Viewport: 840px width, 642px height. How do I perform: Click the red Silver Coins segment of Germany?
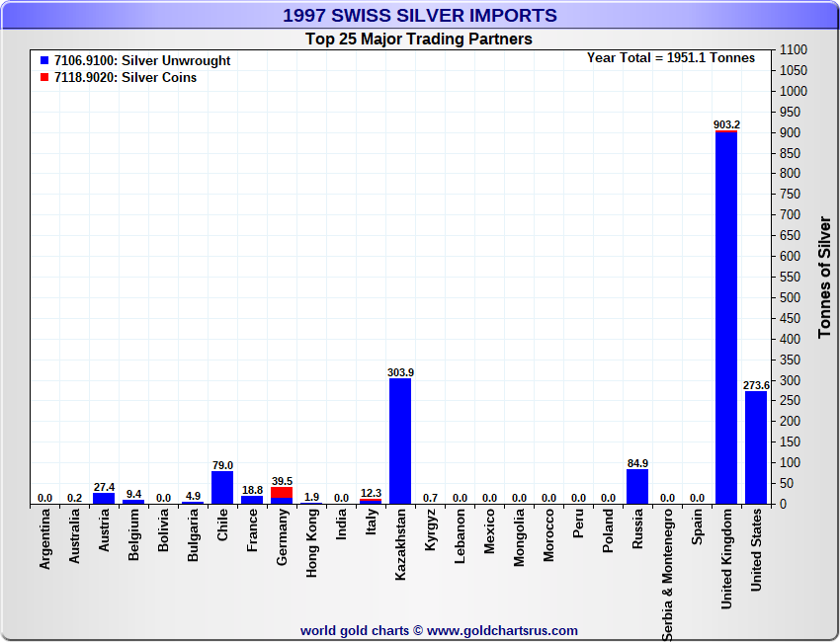coord(282,492)
